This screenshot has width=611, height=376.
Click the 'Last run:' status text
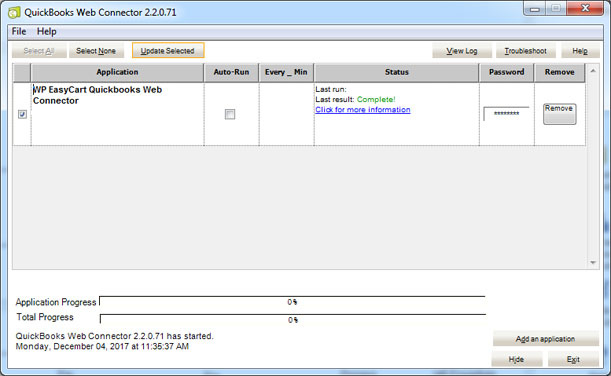(x=331, y=90)
